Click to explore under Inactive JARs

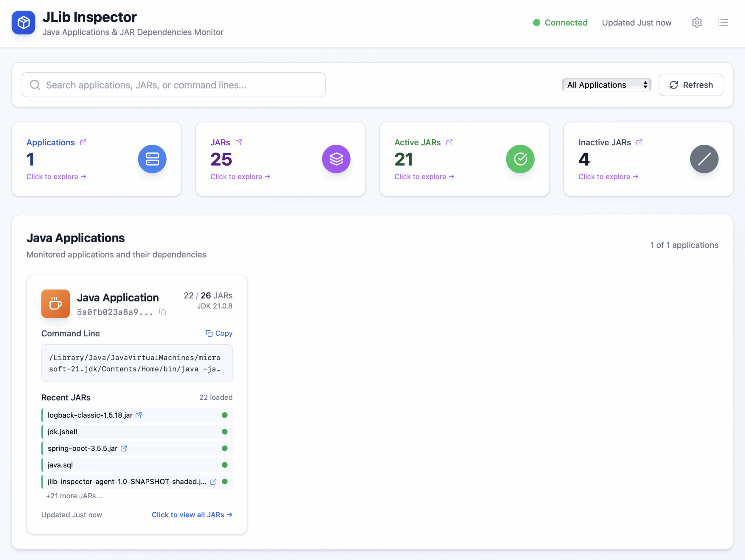pyautogui.click(x=608, y=177)
